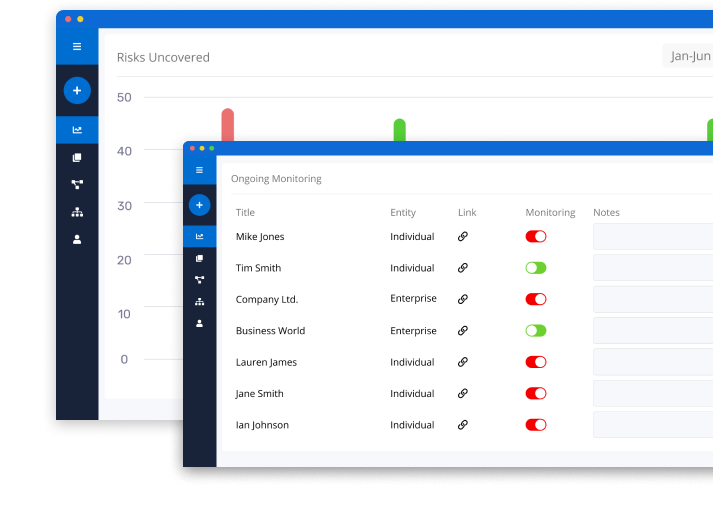Image resolution: width=713 pixels, height=517 pixels.
Task: Open the Jan-Jun date range dropdown
Action: coord(688,56)
